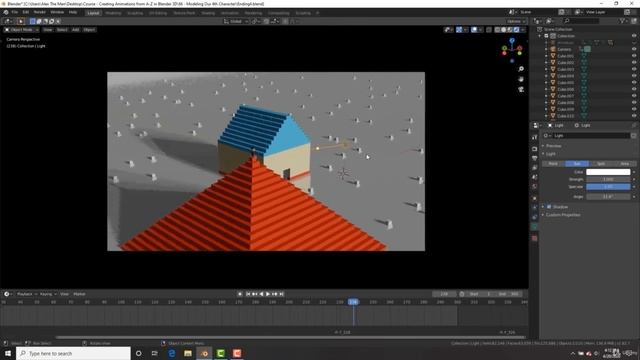Jump to timeline end frame

point(281,294)
